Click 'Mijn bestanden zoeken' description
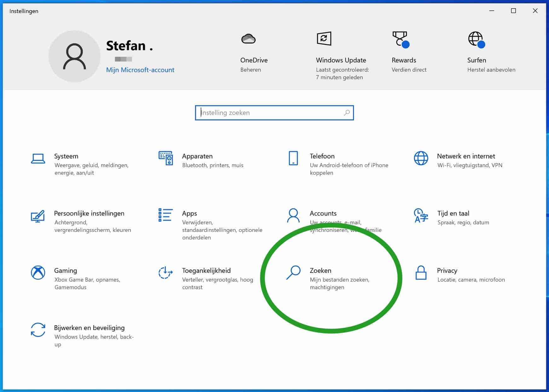This screenshot has width=549, height=392. click(339, 280)
